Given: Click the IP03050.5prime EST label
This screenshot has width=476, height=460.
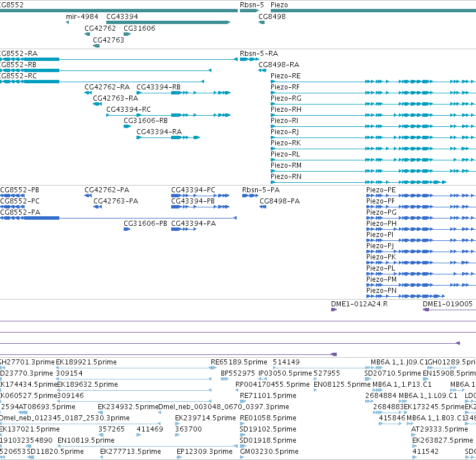Looking at the screenshot, I should pos(285,373).
